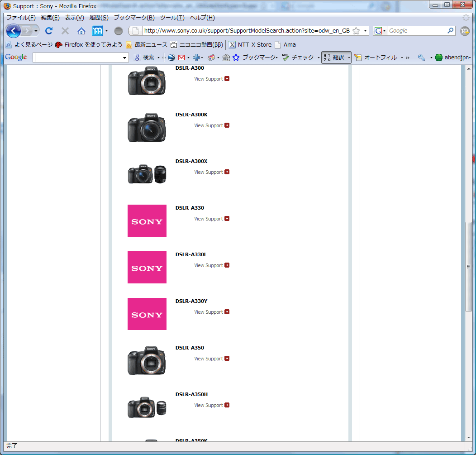Screen dimensions: 476x455
Task: Click the red arrow icon beside DSLR-A350H View Support
Action: click(x=227, y=405)
